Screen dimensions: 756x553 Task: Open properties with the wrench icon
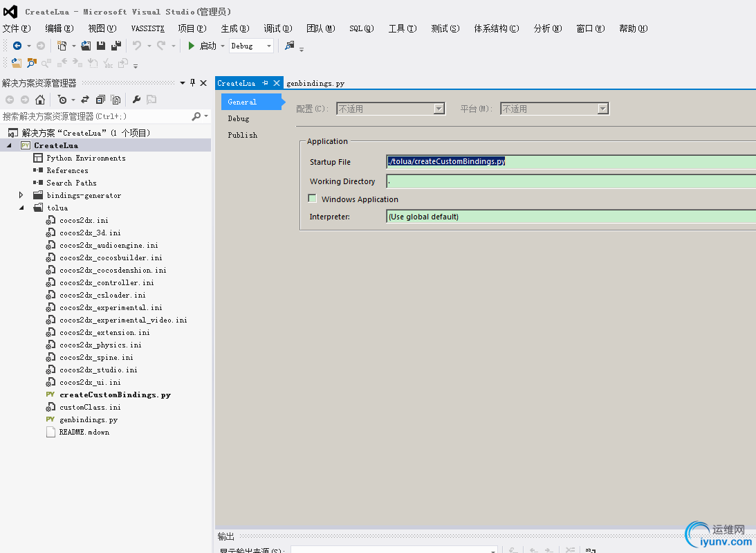[x=136, y=100]
